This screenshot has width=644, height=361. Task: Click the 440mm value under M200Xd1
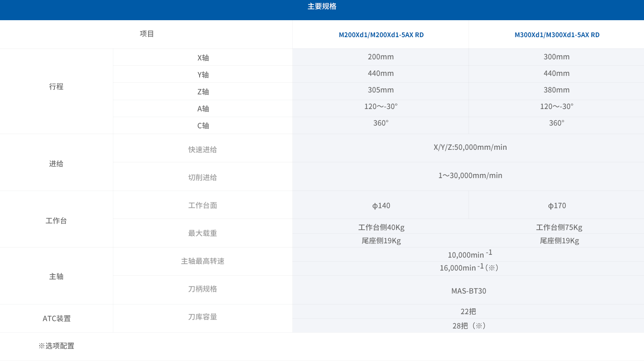coord(381,73)
